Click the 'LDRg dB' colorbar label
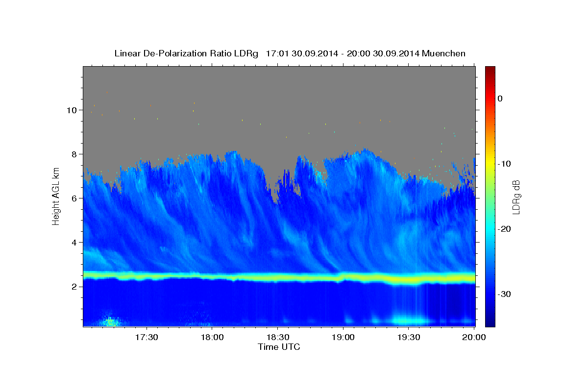588x392 pixels. point(516,196)
